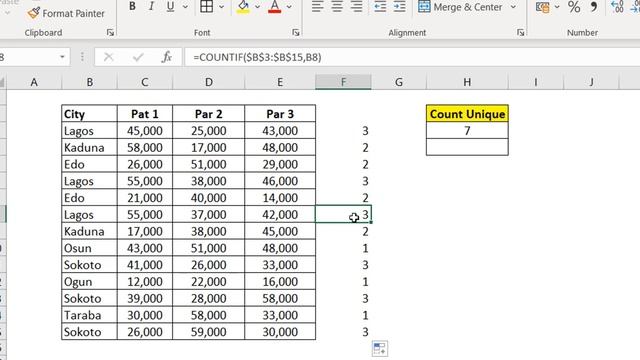
Task: Open the Borders dropdown arrow
Action: coord(221,7)
